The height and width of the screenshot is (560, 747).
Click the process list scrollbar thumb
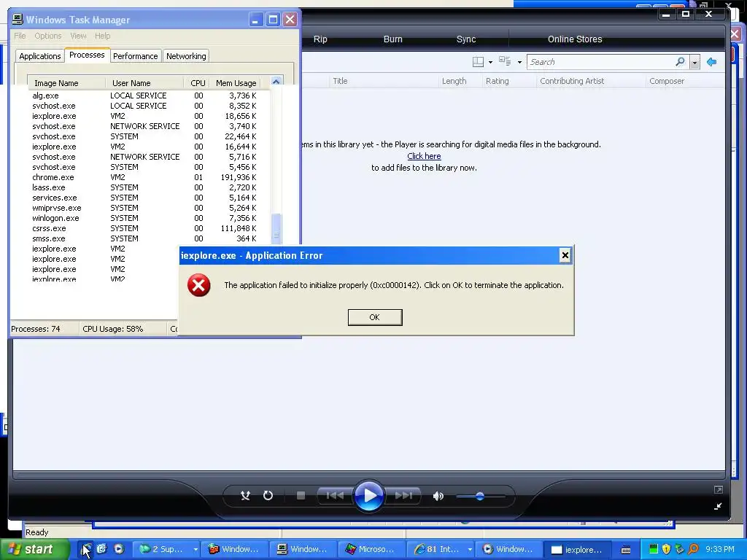click(x=276, y=228)
